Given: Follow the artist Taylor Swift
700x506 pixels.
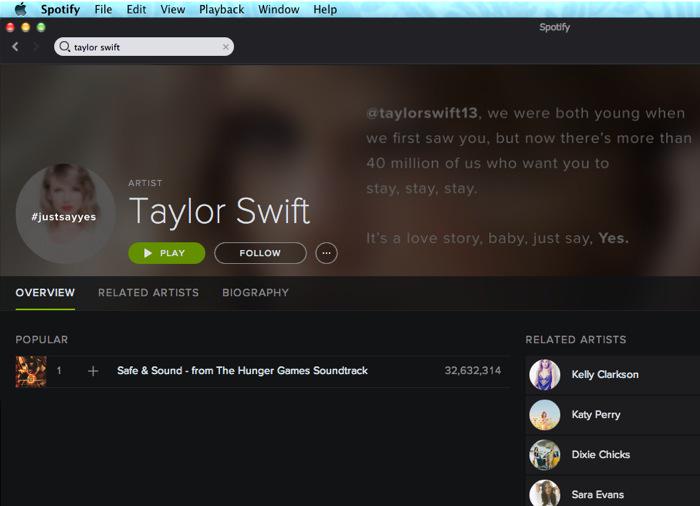Looking at the screenshot, I should [260, 253].
